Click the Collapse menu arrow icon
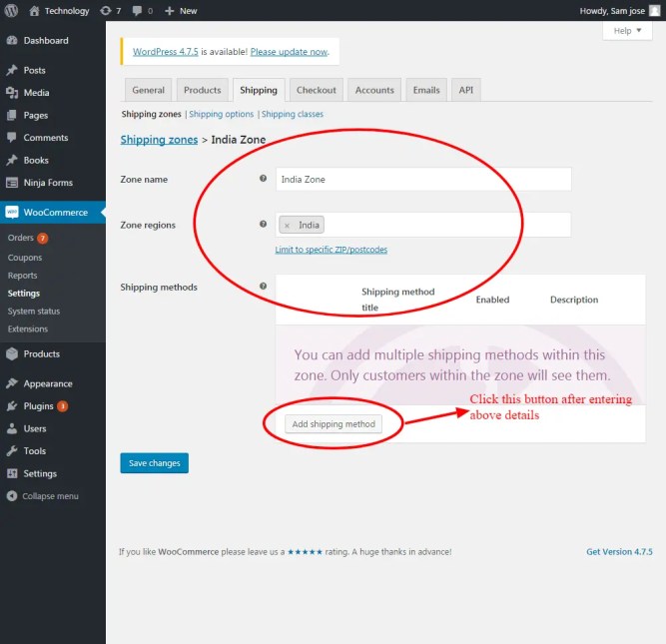Image resolution: width=666 pixels, height=644 pixels. click(12, 496)
